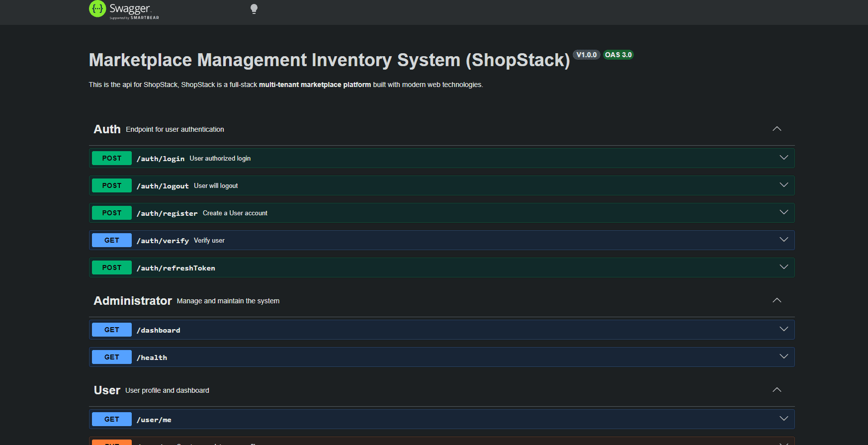Image resolution: width=868 pixels, height=445 pixels.
Task: Click 'Endpoint for user authentication' text
Action: coord(175,129)
